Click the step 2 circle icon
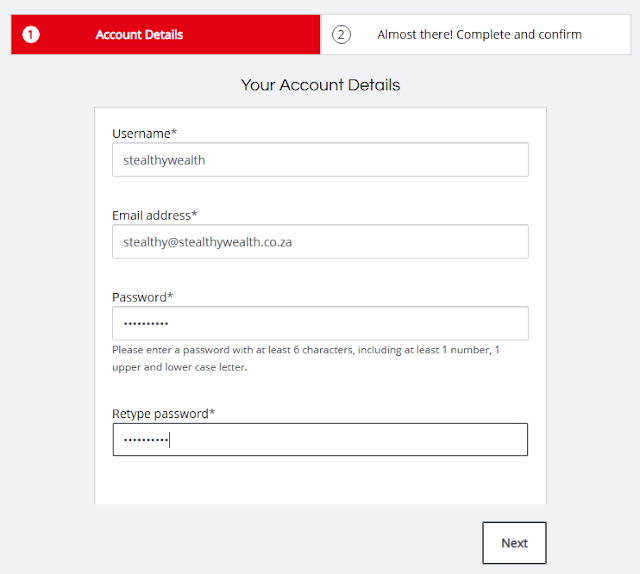Image resolution: width=640 pixels, height=574 pixels. (x=342, y=35)
